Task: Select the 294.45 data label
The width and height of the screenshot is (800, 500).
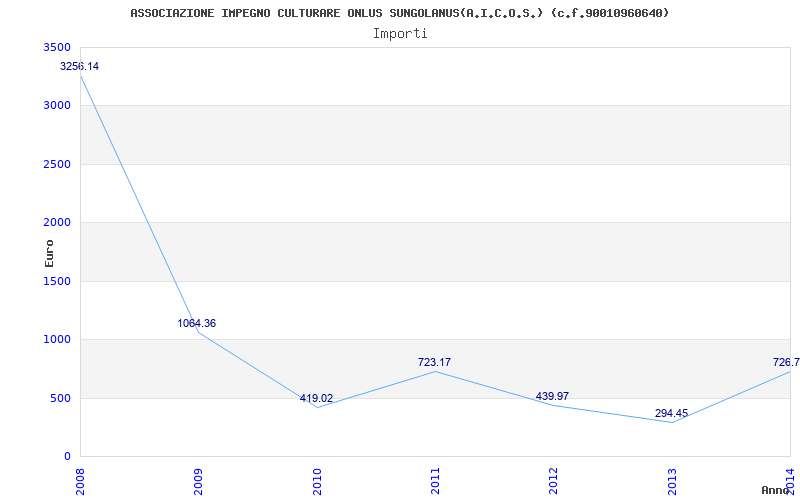Action: coord(671,414)
